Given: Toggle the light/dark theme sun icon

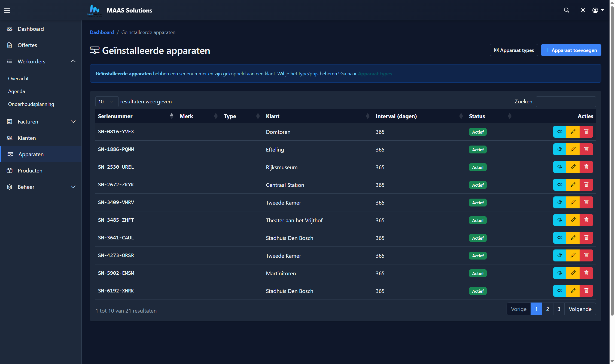Looking at the screenshot, I should coord(583,10).
